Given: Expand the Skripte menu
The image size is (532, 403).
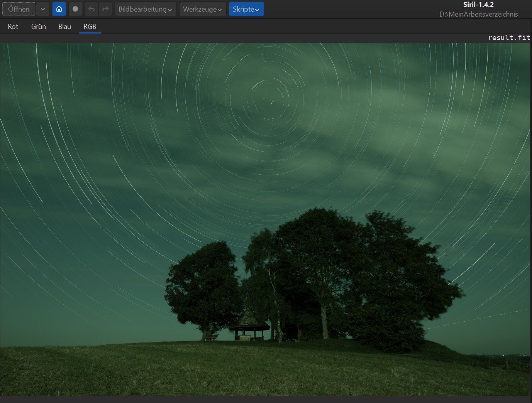Looking at the screenshot, I should 246,9.
